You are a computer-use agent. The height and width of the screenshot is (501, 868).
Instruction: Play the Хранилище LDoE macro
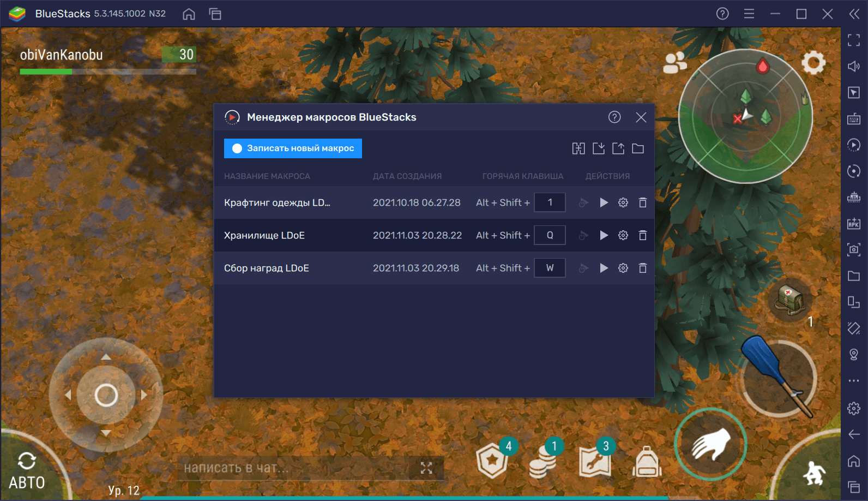point(604,235)
